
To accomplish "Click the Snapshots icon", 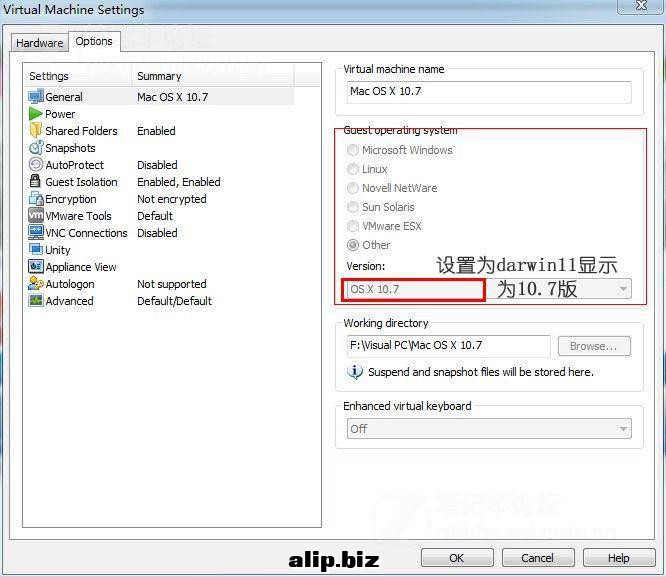I will click(36, 147).
